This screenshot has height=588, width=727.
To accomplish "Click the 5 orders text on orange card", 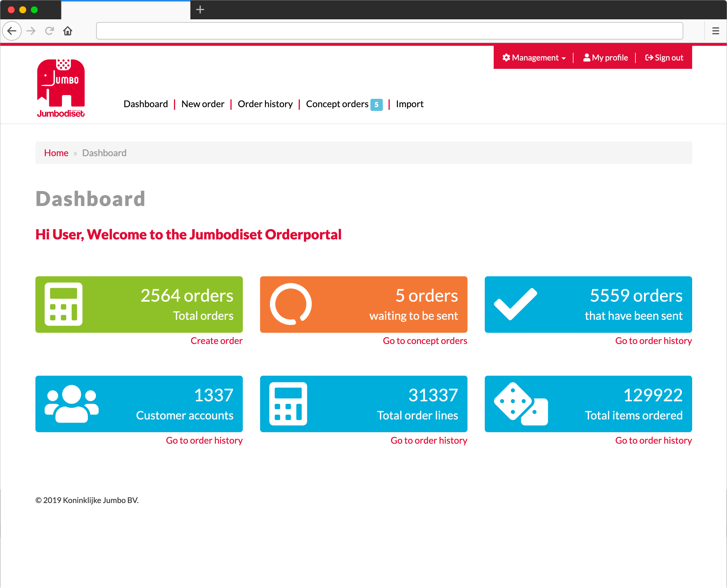I will pos(427,296).
